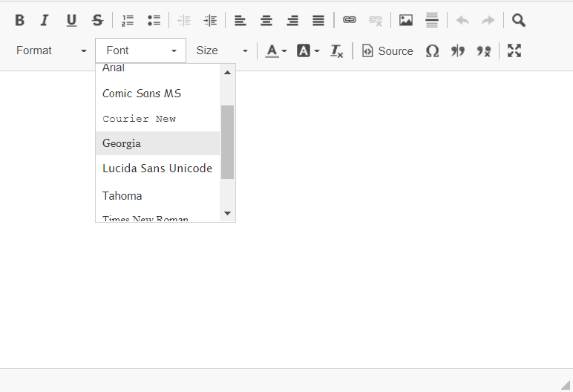Screen dimensions: 573x392
Task: Insert an image
Action: pos(406,20)
